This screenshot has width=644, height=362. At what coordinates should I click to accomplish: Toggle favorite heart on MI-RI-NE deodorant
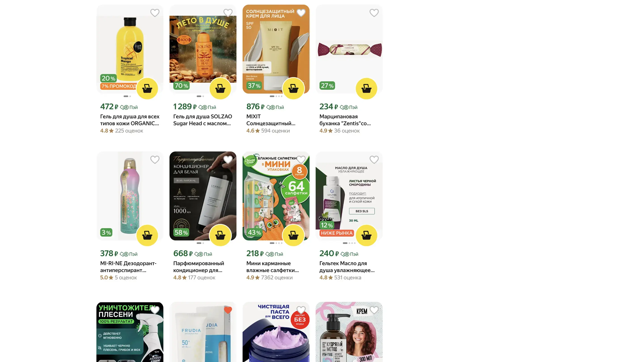(x=155, y=160)
